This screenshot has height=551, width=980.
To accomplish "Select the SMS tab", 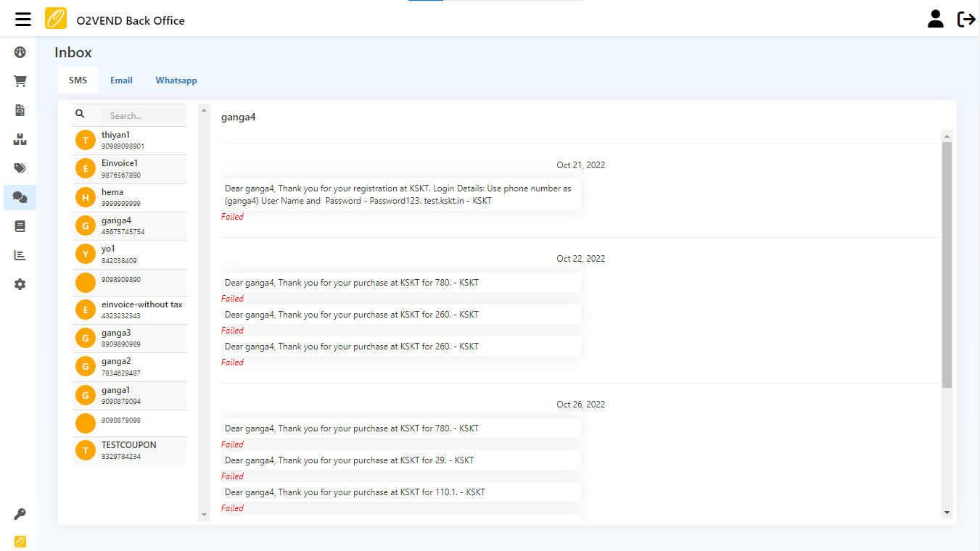I will [x=78, y=80].
